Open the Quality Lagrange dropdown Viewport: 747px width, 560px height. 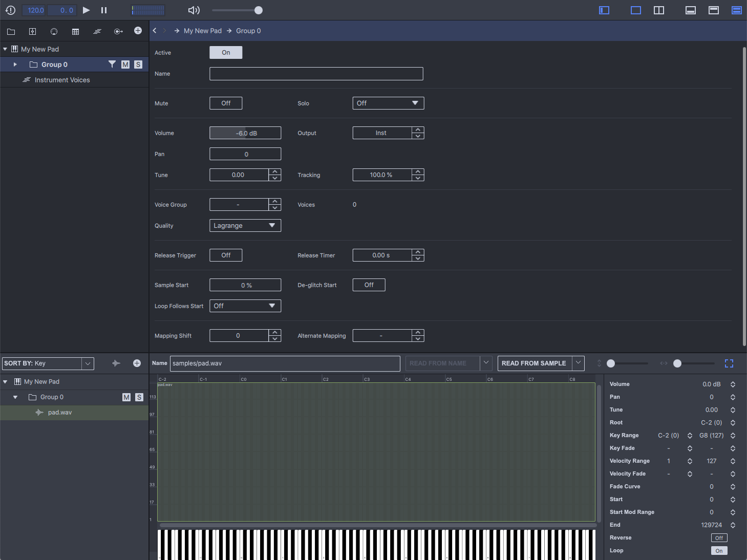click(245, 226)
